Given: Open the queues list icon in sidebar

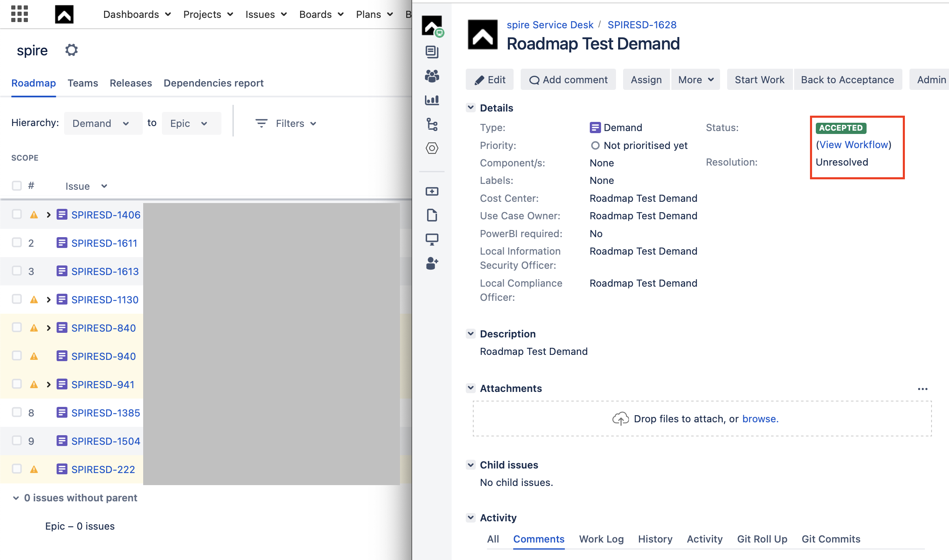Looking at the screenshot, I should coord(432,52).
